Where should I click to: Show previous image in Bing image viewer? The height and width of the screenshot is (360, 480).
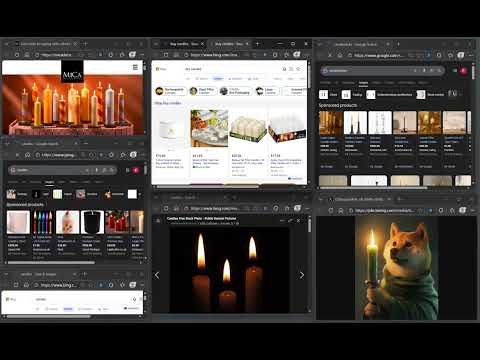pyautogui.click(x=157, y=275)
